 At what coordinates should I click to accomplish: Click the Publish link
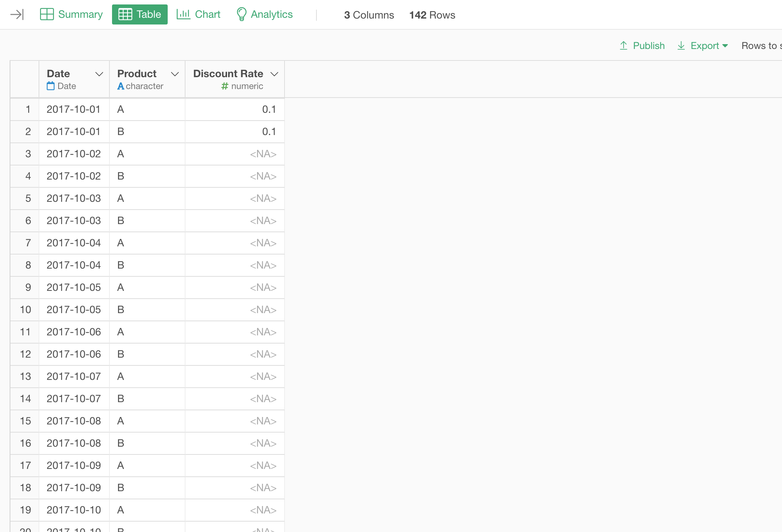(648, 46)
